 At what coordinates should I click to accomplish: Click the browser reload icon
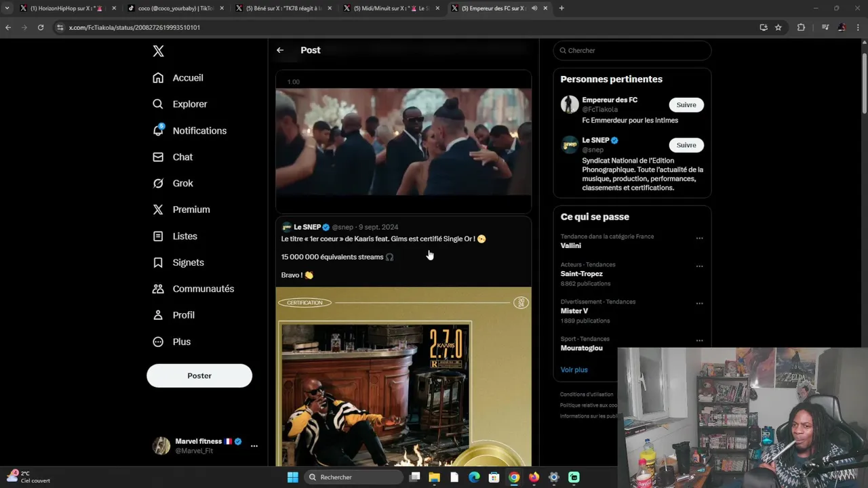click(41, 27)
